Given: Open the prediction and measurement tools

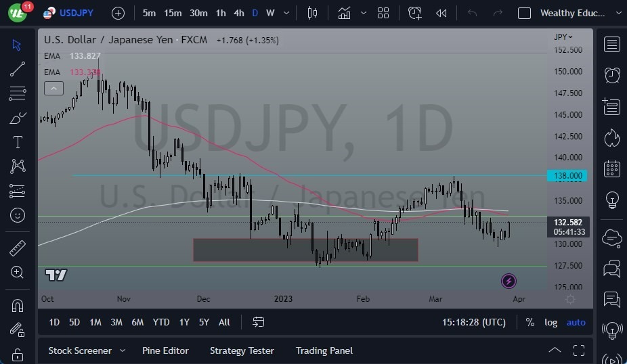Looking at the screenshot, I should (x=17, y=191).
